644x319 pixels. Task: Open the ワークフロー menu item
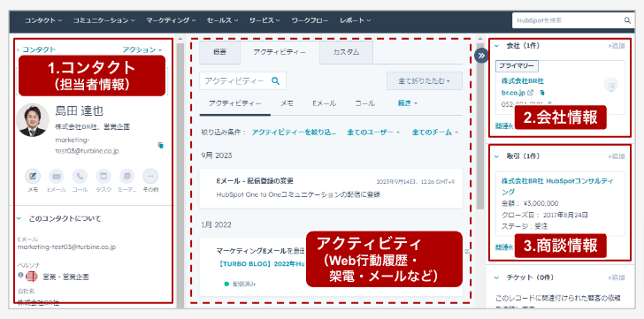coord(310,20)
